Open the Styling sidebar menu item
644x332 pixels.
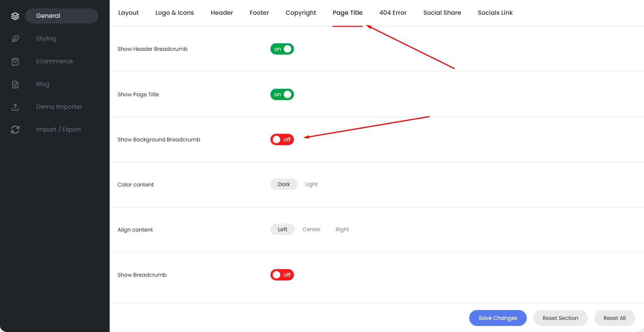[46, 39]
